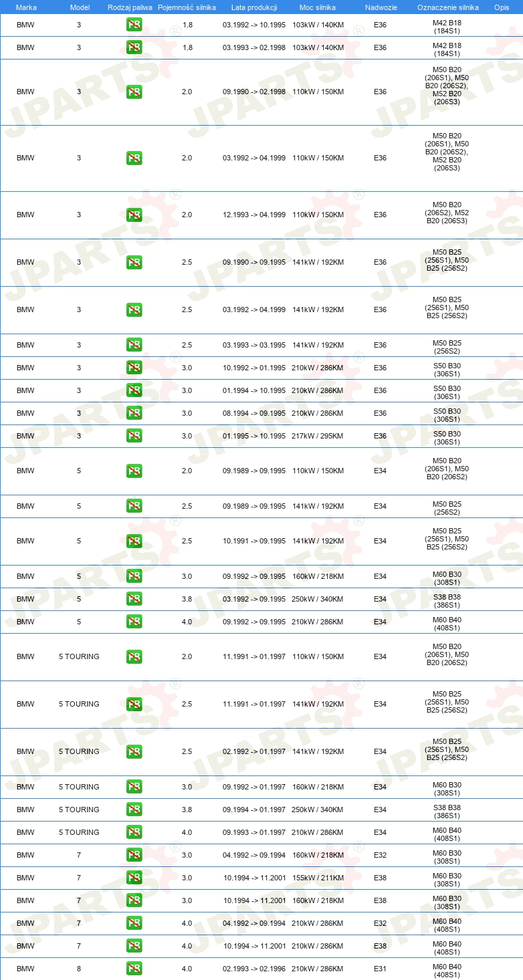Click the Rodzaj paliwa column header
This screenshot has width=523, height=980.
[130, 7]
